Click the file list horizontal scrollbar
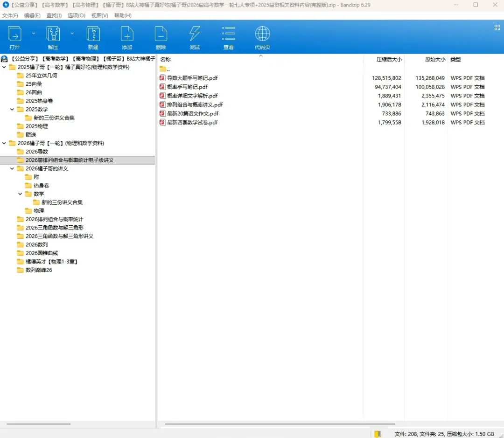This screenshot has width=504, height=438. pos(280,424)
